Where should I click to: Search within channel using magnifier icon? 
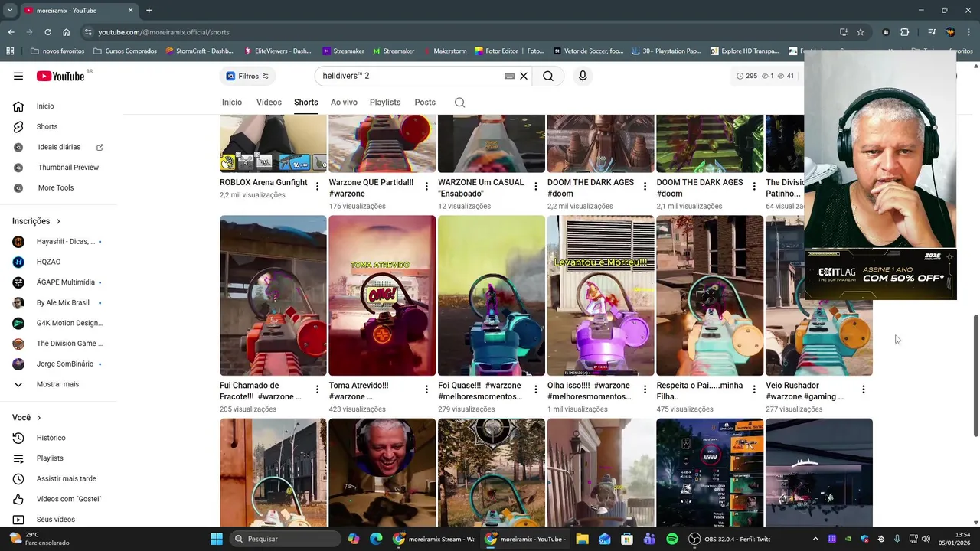pos(459,103)
